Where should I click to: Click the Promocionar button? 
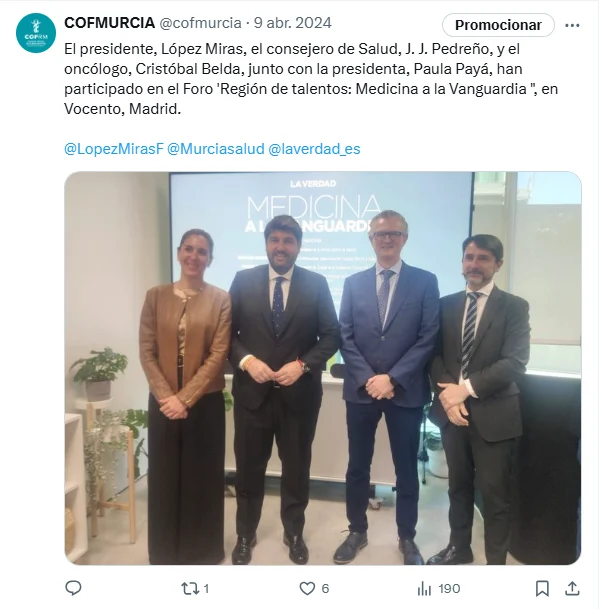(498, 25)
